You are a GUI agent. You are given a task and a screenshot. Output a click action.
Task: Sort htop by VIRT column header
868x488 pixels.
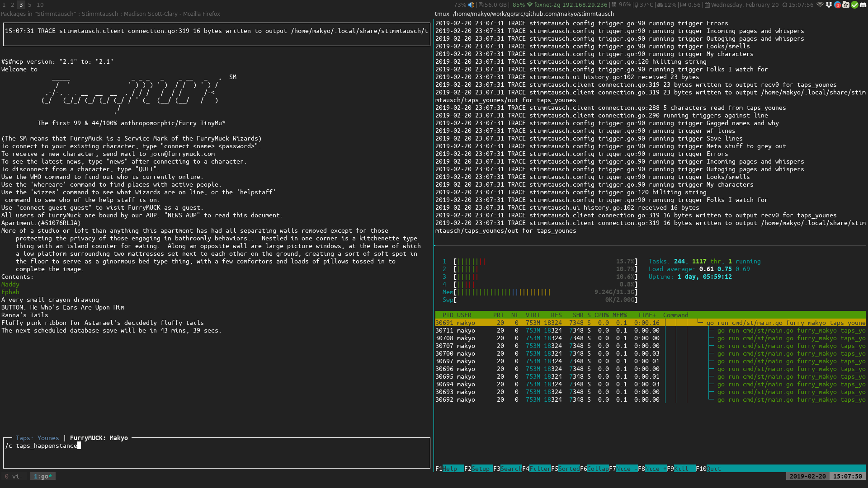pos(533,315)
